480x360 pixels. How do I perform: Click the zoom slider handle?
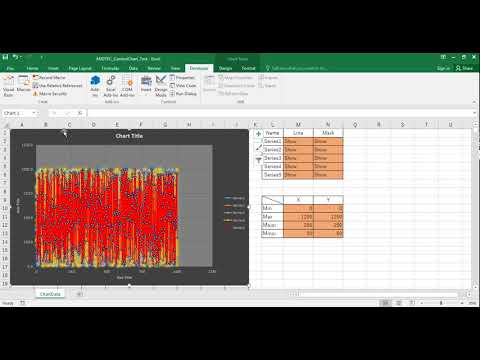[441, 303]
